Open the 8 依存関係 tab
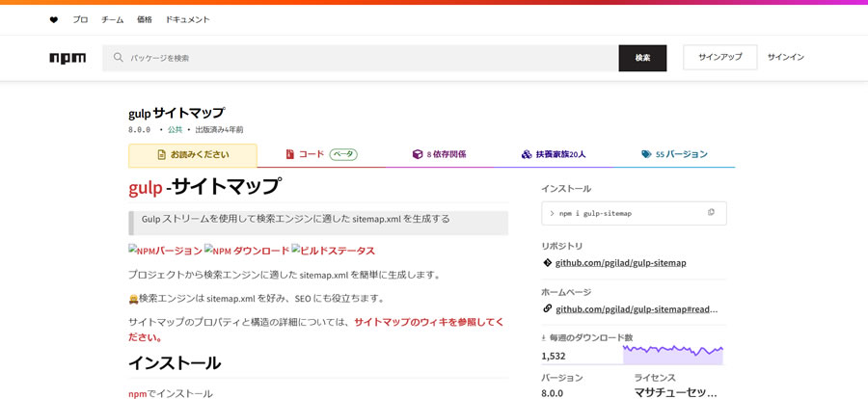Image resolution: width=868 pixels, height=399 pixels. tap(440, 155)
